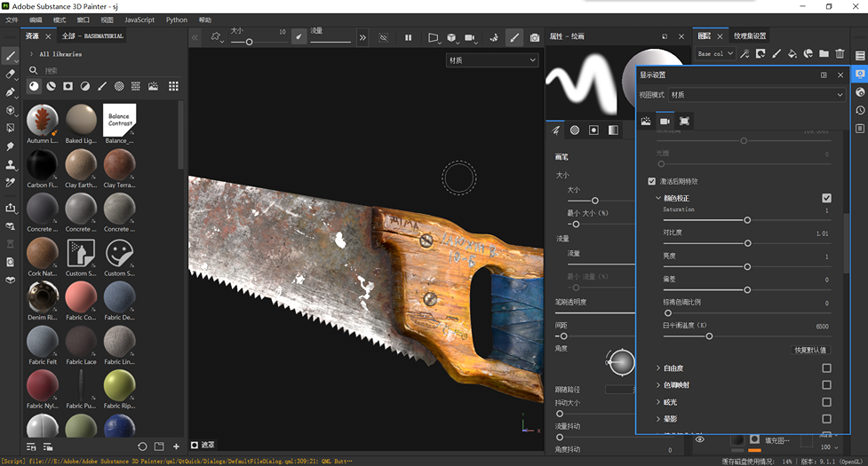This screenshot has height=466, width=868.
Task: Open the 编辑 menu
Action: (36, 20)
